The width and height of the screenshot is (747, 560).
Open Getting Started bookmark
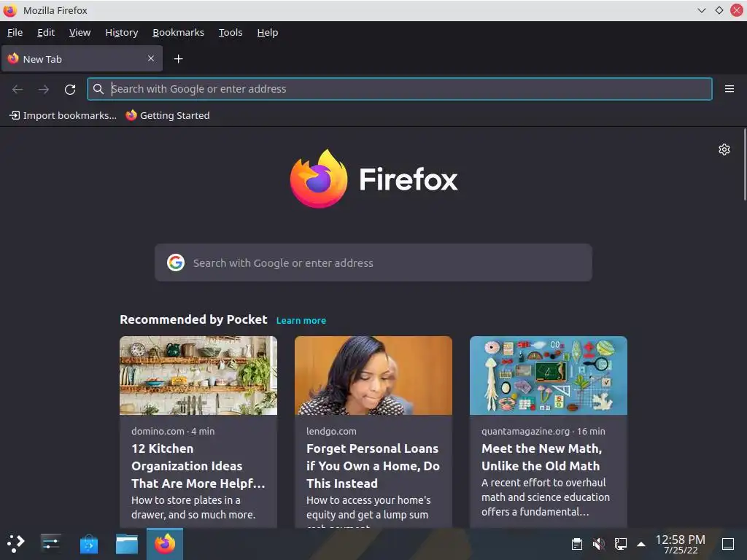(168, 115)
